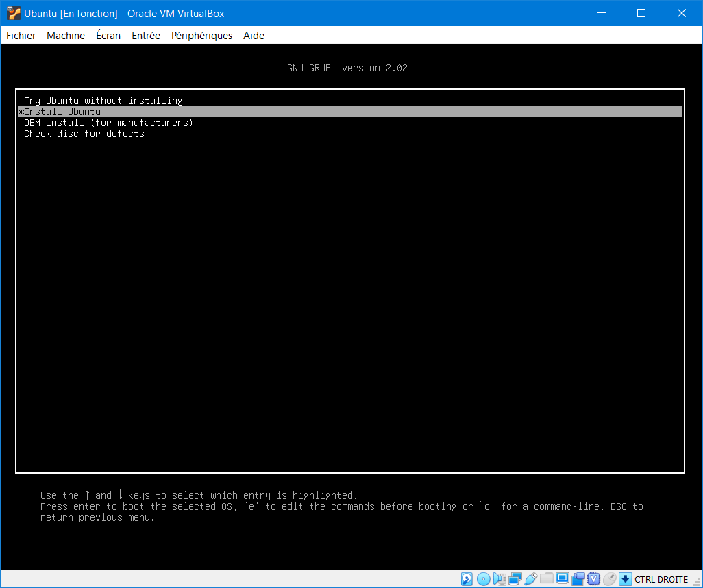The height and width of the screenshot is (588, 703).
Task: Open the Entrée menu
Action: click(x=146, y=36)
